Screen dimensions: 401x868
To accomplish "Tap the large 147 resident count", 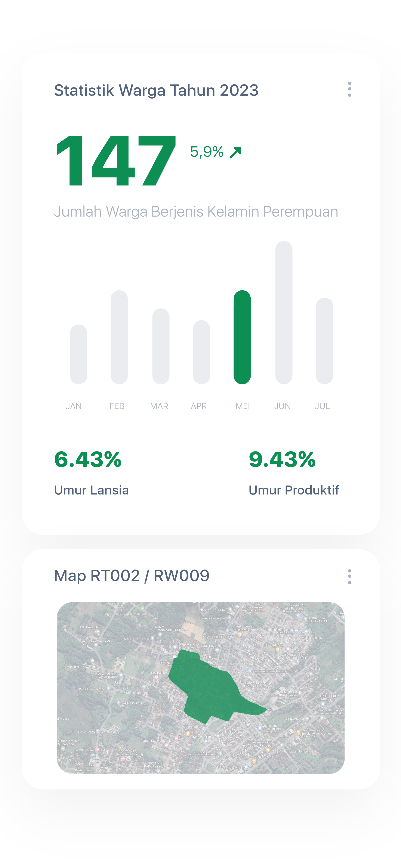I will tap(115, 161).
